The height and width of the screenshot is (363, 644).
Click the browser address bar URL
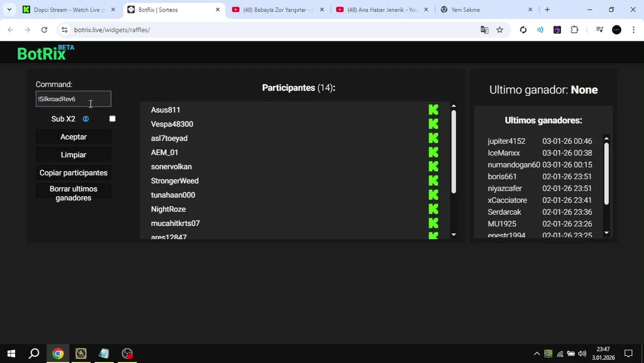[112, 30]
